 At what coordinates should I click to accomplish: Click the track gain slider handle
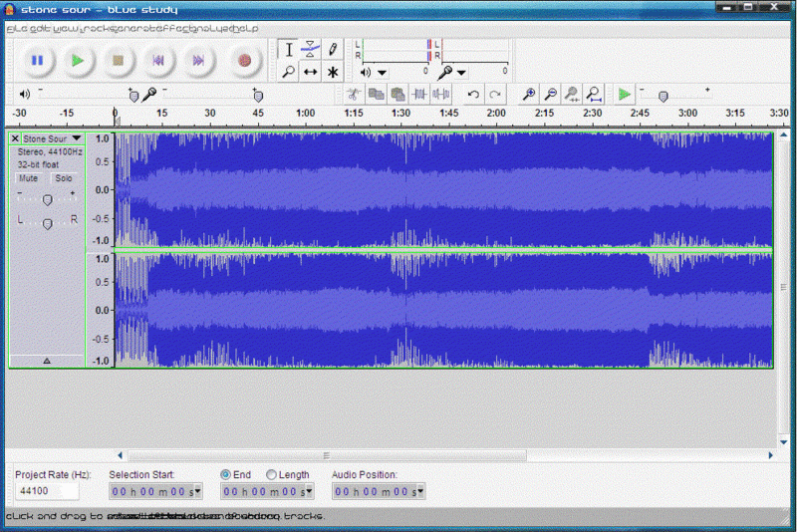tap(47, 199)
